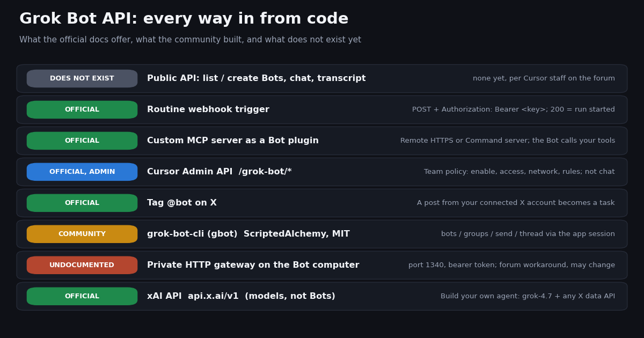Select 'grok-bot-cli (gbot) ScriptedAlchemy, MIT' title
The image size is (644, 338).
pos(248,234)
